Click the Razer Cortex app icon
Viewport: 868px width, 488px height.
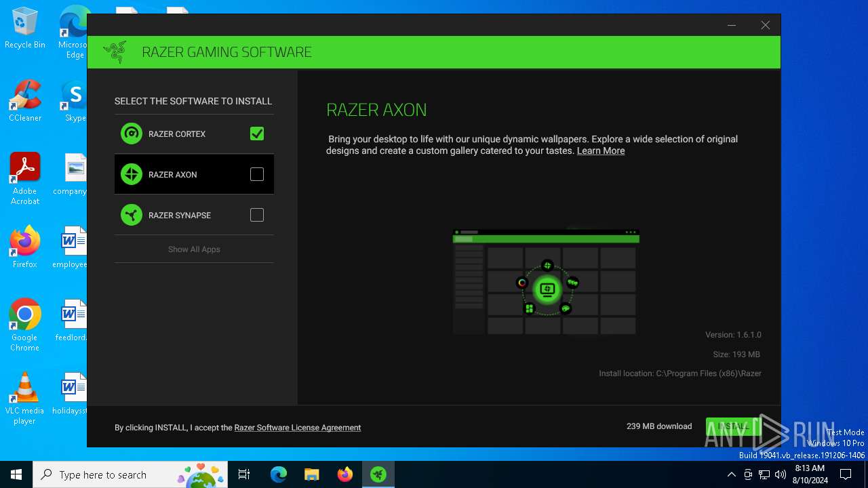[132, 134]
